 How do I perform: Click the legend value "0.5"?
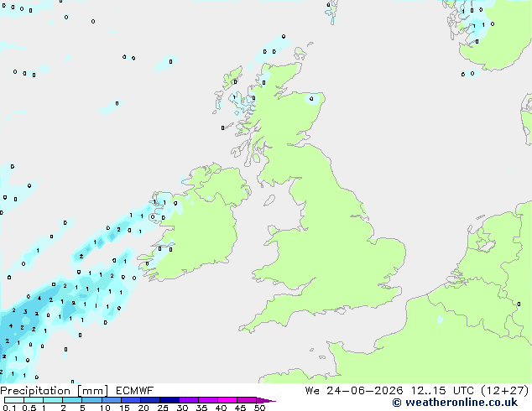[x=29, y=408]
